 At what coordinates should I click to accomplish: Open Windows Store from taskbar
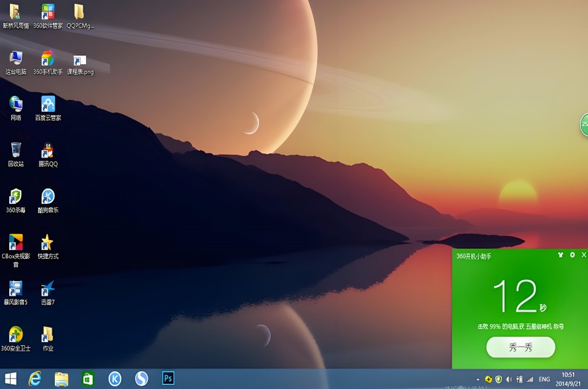coord(88,379)
